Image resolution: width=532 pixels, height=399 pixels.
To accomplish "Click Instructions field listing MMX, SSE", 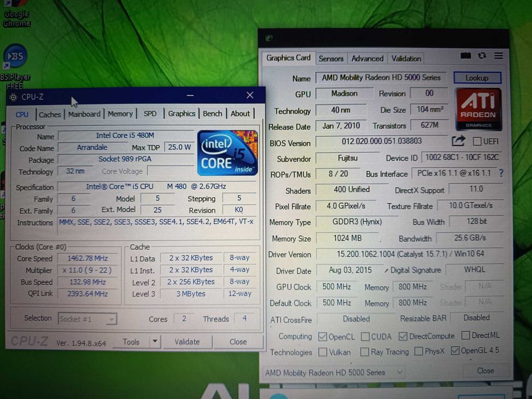I will click(x=157, y=226).
